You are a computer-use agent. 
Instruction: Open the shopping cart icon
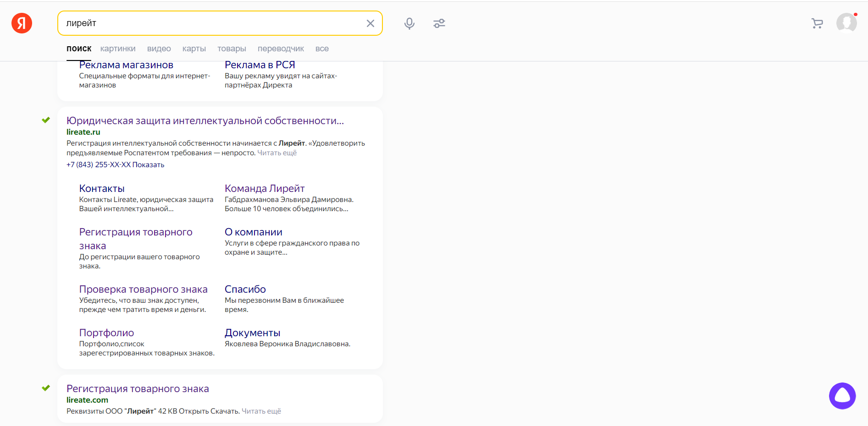tap(817, 23)
